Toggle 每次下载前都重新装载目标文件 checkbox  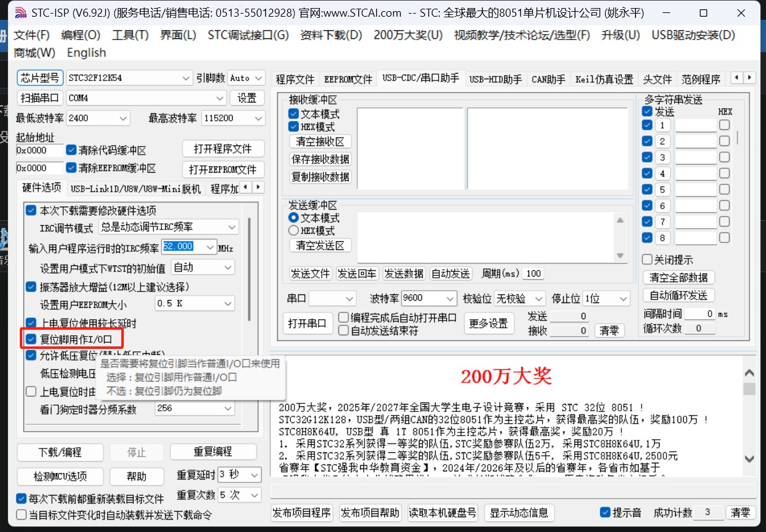coord(21,499)
